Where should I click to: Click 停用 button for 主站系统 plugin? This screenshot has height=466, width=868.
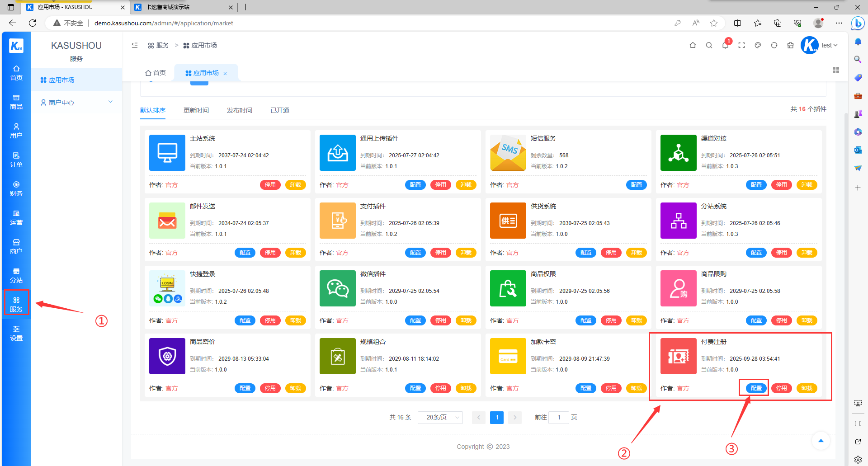point(270,185)
